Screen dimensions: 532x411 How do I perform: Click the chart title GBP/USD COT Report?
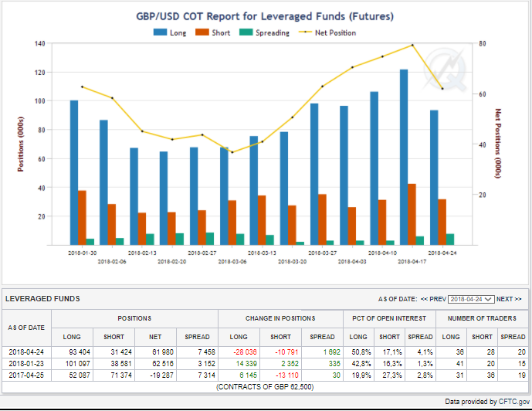265,16
